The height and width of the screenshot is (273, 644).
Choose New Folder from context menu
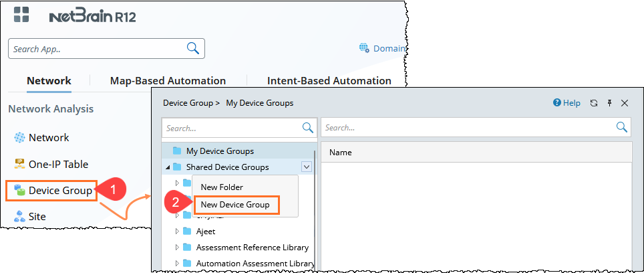click(x=222, y=187)
